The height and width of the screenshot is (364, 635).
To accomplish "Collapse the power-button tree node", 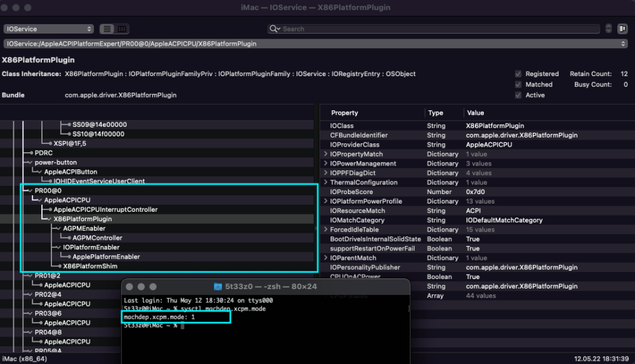I will pyautogui.click(x=30, y=162).
